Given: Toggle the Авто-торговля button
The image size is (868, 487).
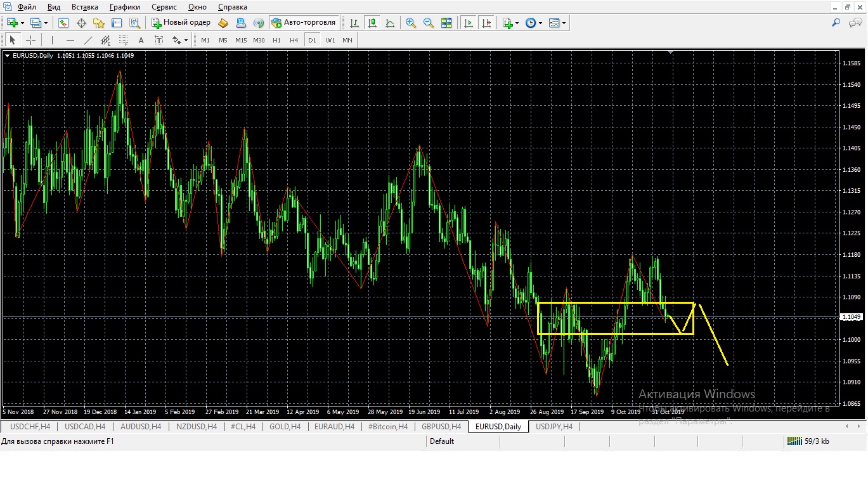Looking at the screenshot, I should point(304,23).
